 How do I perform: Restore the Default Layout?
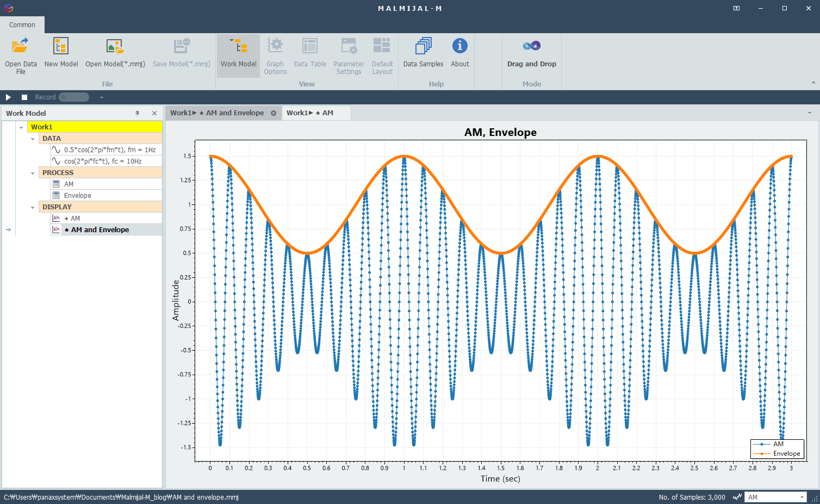(x=382, y=55)
